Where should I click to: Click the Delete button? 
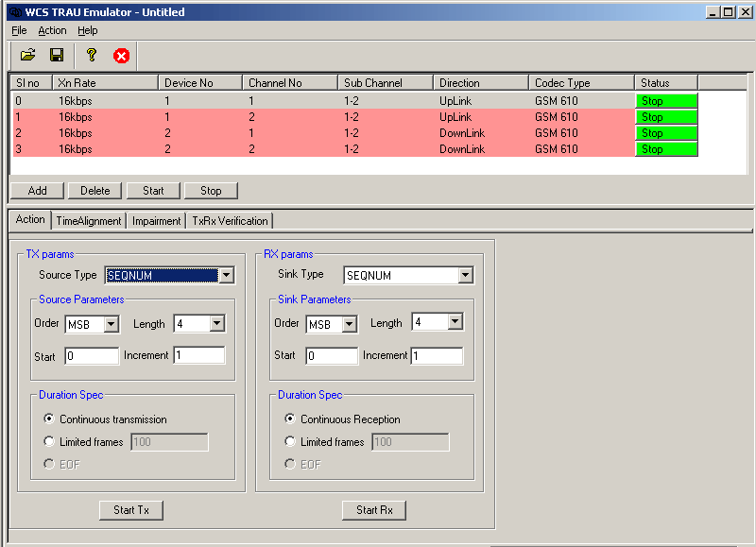(x=95, y=191)
